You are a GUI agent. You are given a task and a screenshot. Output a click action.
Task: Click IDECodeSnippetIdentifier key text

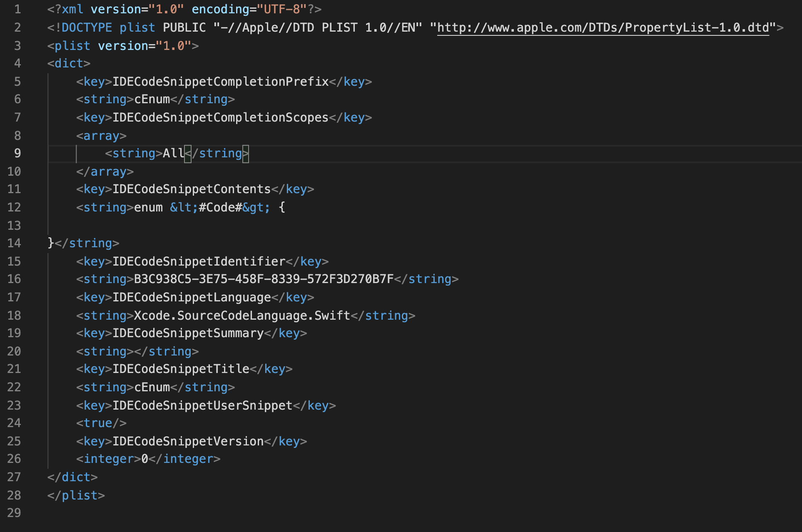[199, 261]
